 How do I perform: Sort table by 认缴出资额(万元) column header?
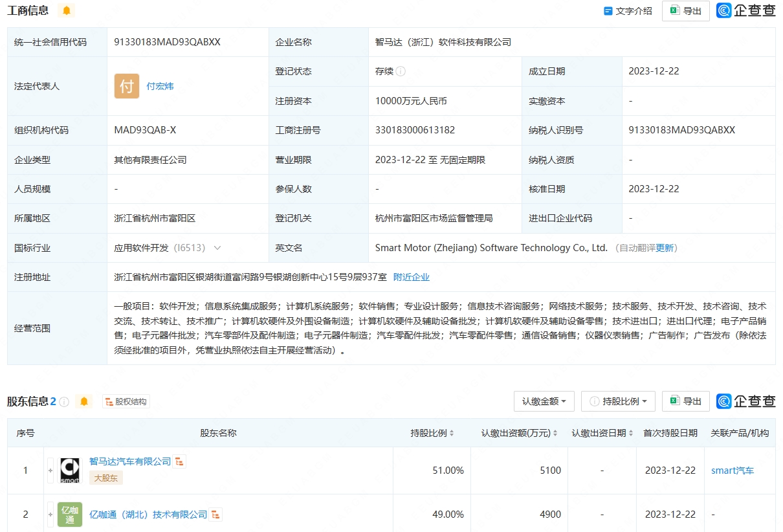point(520,433)
